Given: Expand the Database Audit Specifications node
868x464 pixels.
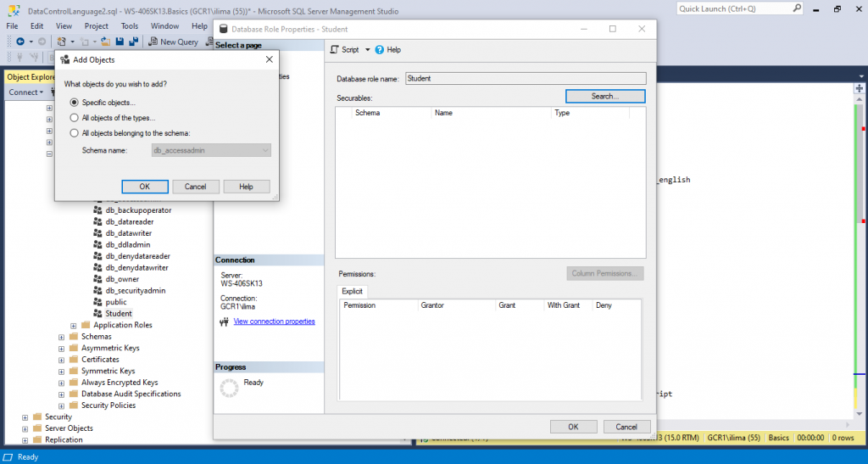Looking at the screenshot, I should point(61,394).
